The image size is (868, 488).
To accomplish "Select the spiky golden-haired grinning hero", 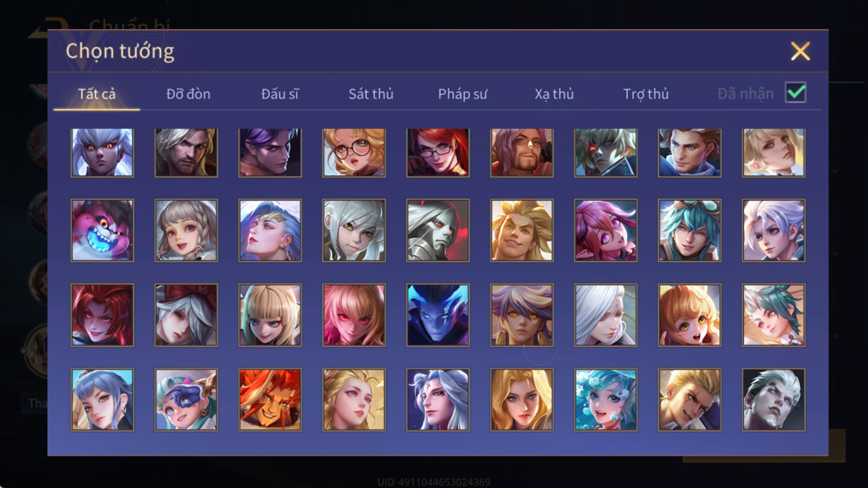I will click(522, 230).
